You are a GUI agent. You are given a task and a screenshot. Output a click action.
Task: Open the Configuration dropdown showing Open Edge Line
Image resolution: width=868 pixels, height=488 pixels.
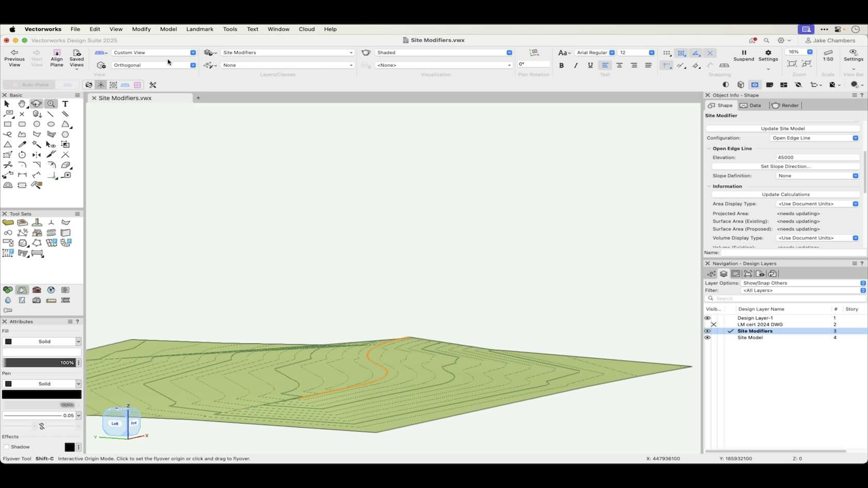(x=855, y=138)
